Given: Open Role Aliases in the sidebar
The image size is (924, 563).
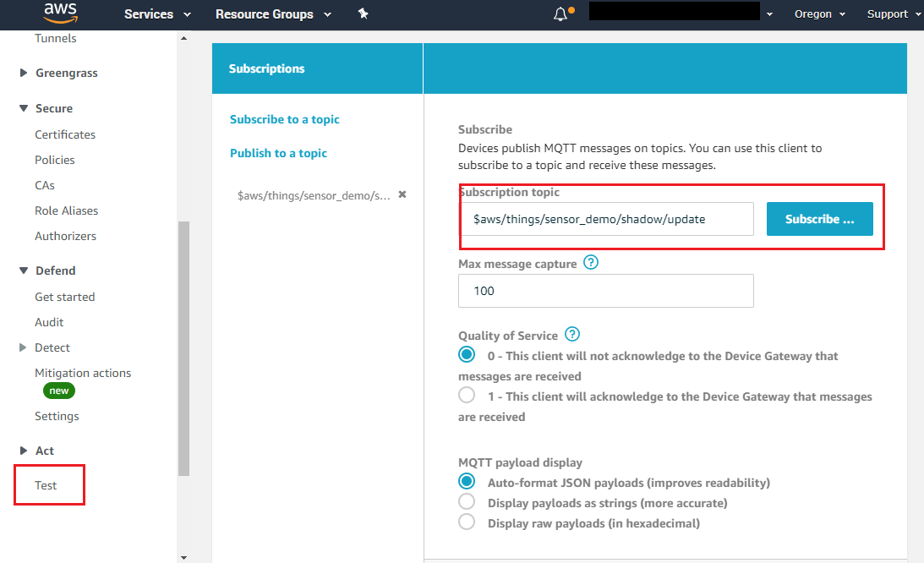Looking at the screenshot, I should point(67,210).
